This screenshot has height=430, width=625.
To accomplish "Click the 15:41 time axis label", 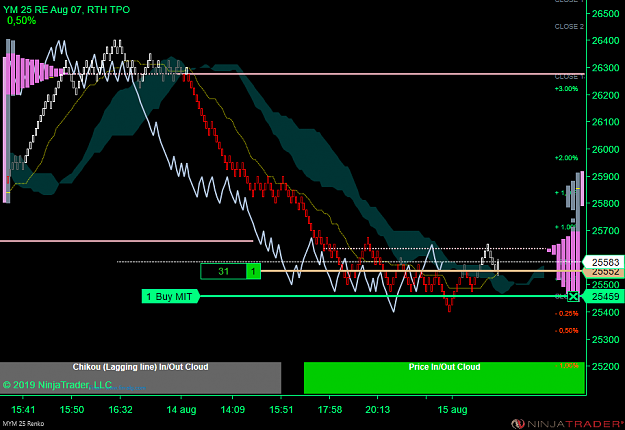I will [23, 410].
